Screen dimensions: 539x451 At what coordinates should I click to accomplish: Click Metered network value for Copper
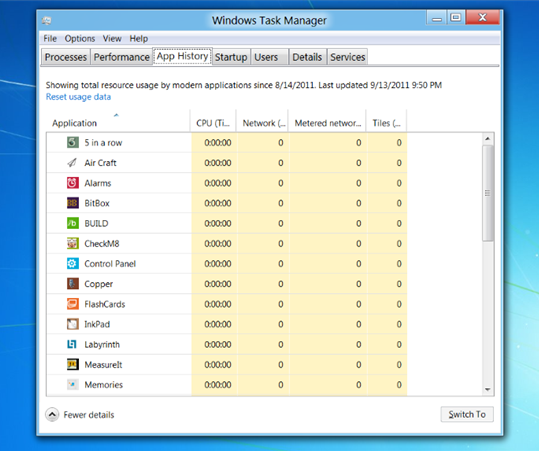tap(359, 284)
